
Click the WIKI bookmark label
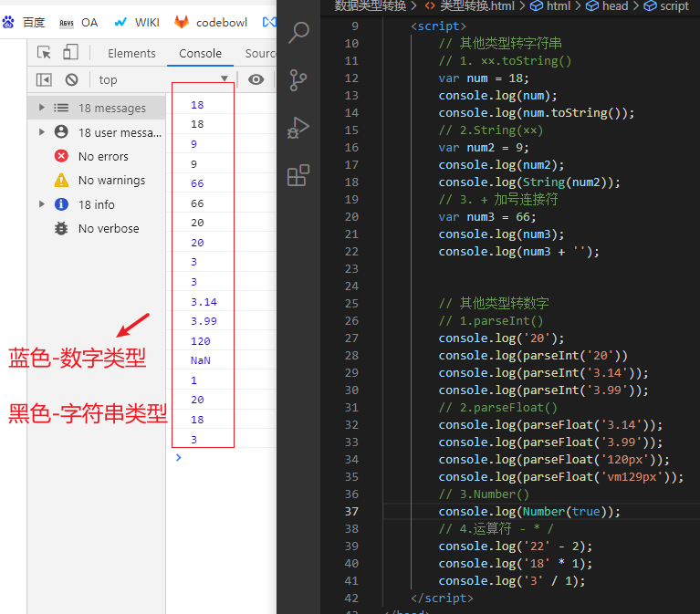coord(147,22)
